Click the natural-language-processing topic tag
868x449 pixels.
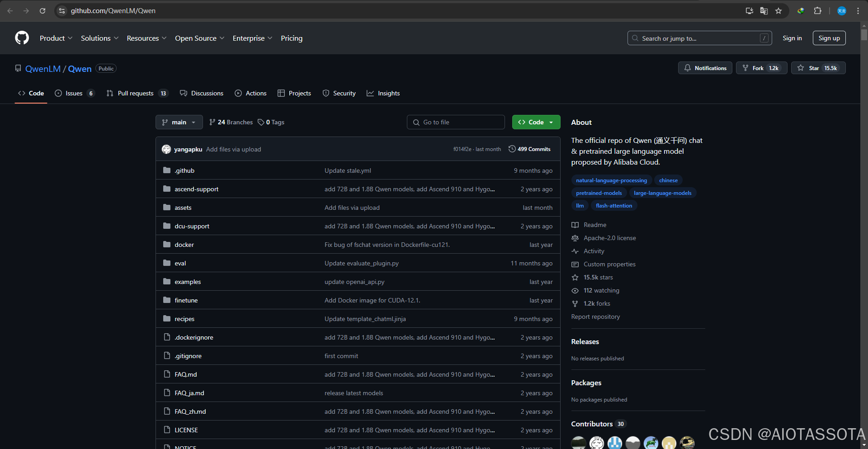click(x=611, y=180)
